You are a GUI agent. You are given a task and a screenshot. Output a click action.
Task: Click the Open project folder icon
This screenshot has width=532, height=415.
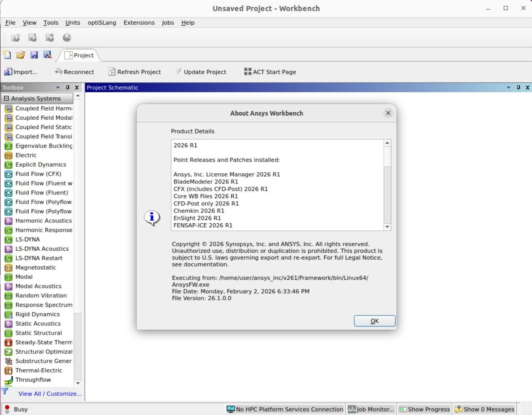click(20, 55)
